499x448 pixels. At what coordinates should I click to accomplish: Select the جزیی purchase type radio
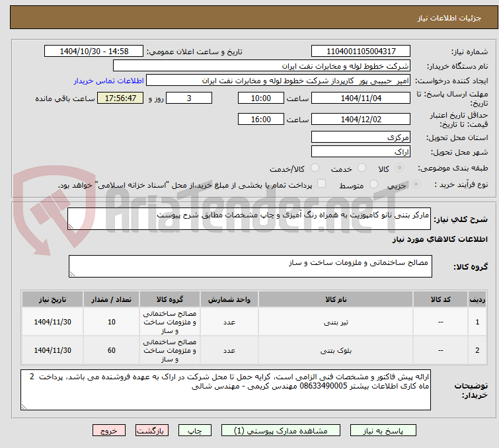click(x=416, y=184)
